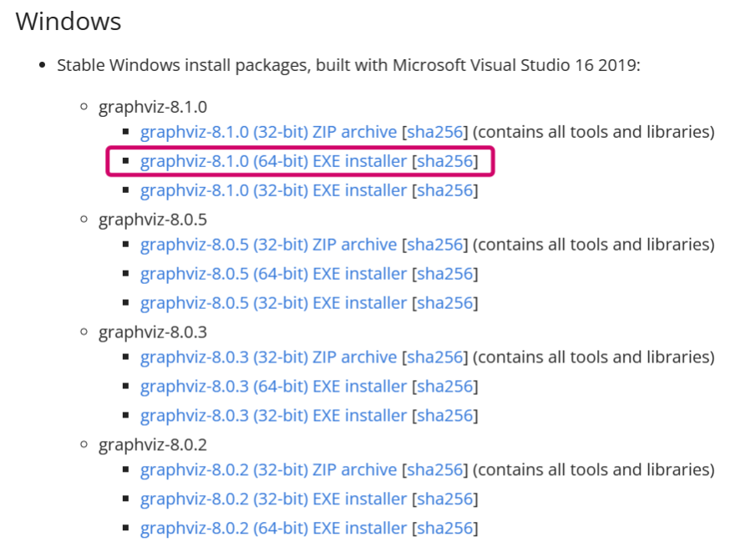
Task: Download graphviz-8.0.5 (32-bit) ZIP archive
Action: (x=268, y=245)
